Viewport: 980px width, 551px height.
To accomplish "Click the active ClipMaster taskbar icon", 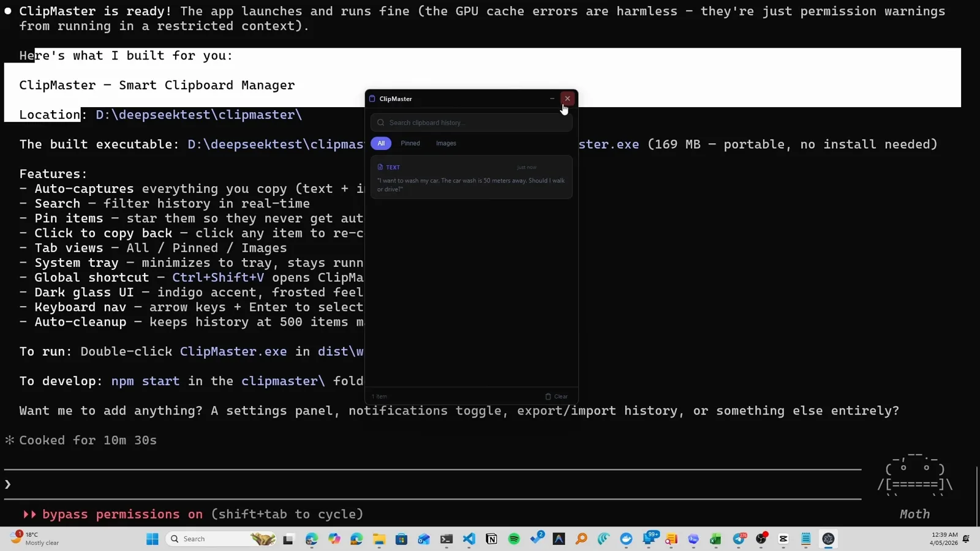I will [828, 539].
